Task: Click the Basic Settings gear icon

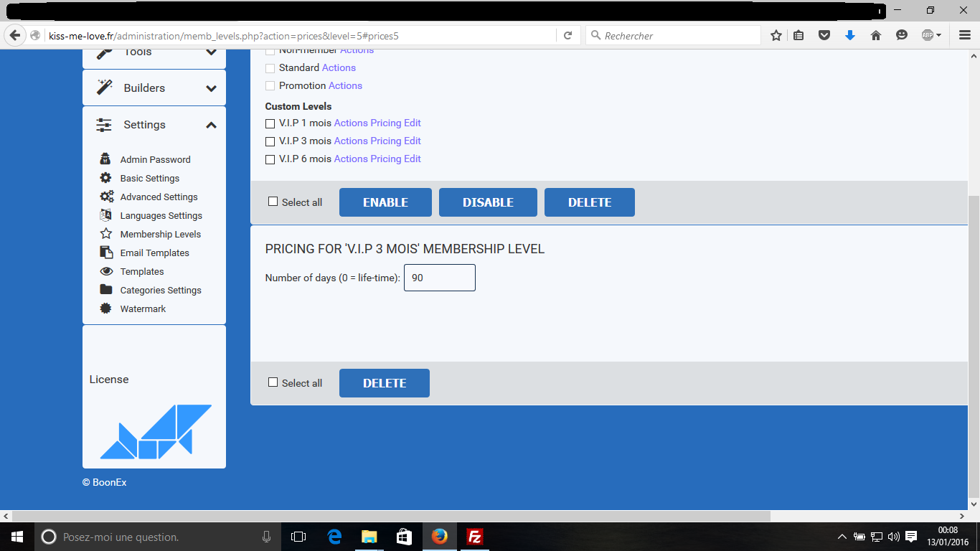Action: coord(105,178)
